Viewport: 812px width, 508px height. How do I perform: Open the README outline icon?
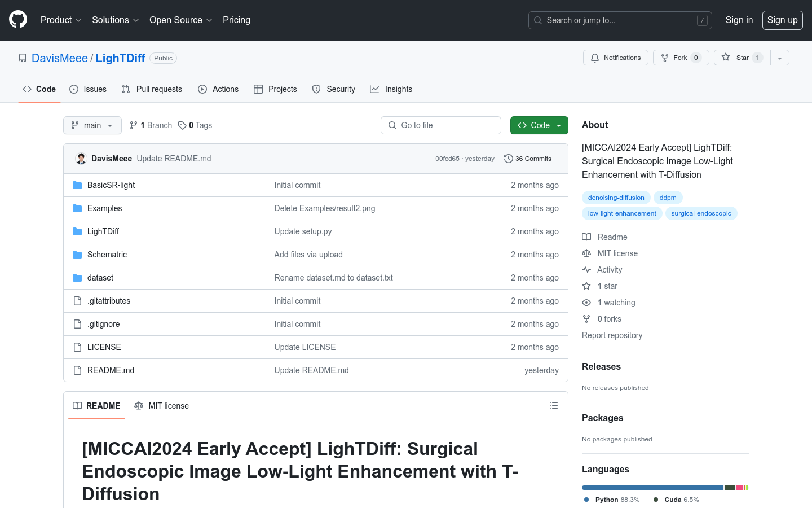554,405
